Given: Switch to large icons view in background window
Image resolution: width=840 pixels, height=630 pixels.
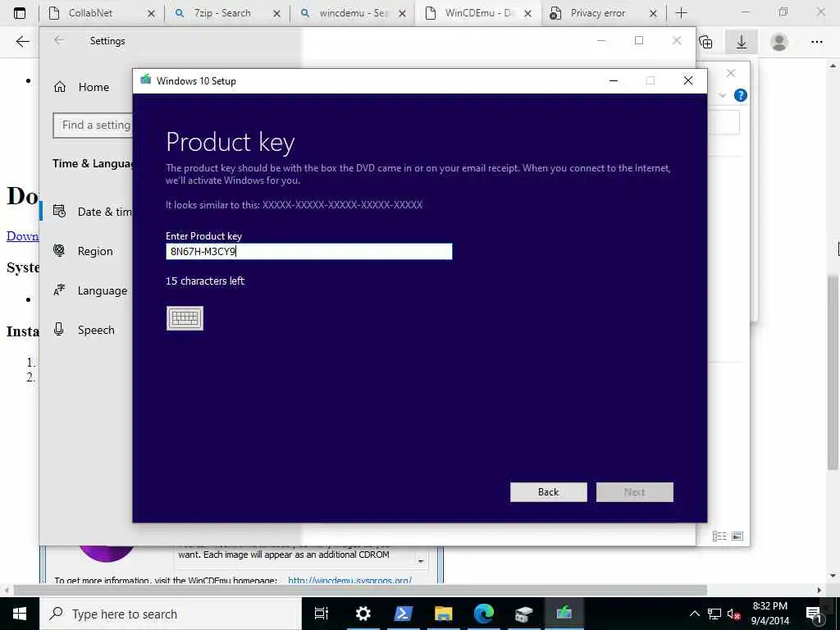Looking at the screenshot, I should coord(737,536).
